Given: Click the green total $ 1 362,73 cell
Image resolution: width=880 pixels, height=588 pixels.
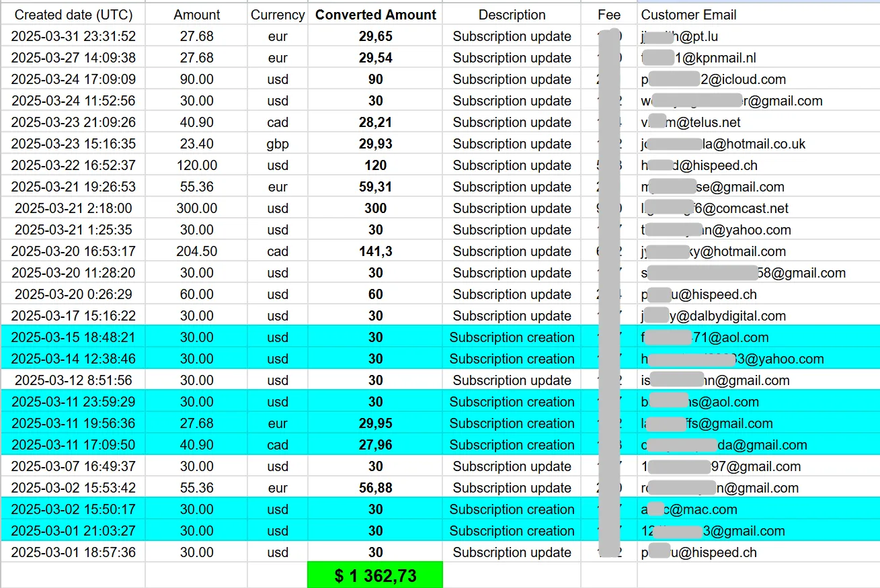Looking at the screenshot, I should click(375, 575).
